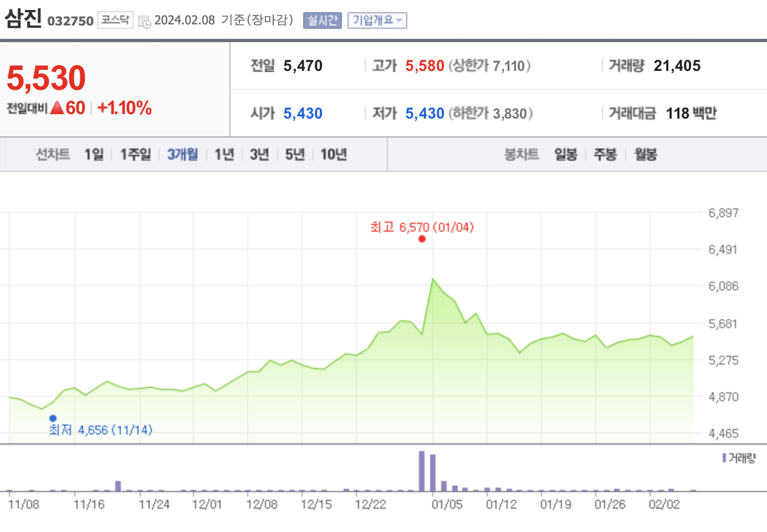The width and height of the screenshot is (767, 532).
Task: Click the 11/08 date axis label
Action: pos(24,505)
